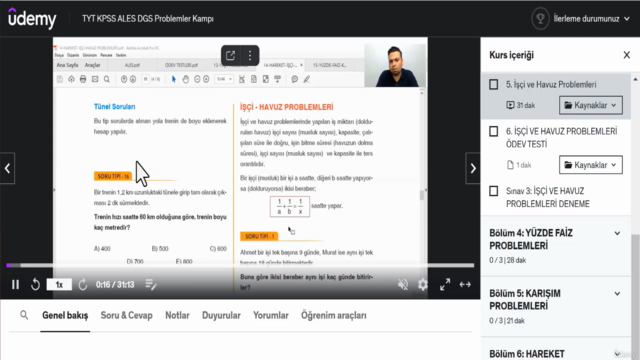The height and width of the screenshot is (360, 640).
Task: Click the Acrobat pen highlight icon
Action: [x=307, y=79]
